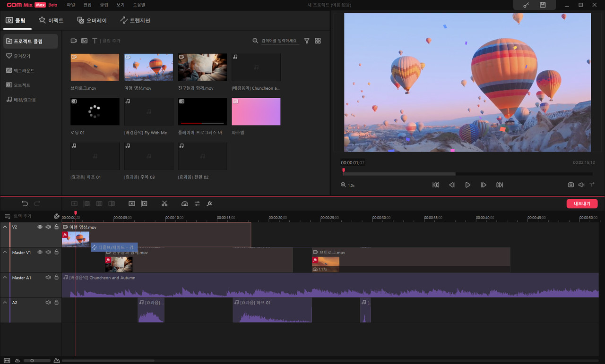Switch to the 트랜지션 tab
Image resolution: width=605 pixels, height=364 pixels.
[x=135, y=20]
